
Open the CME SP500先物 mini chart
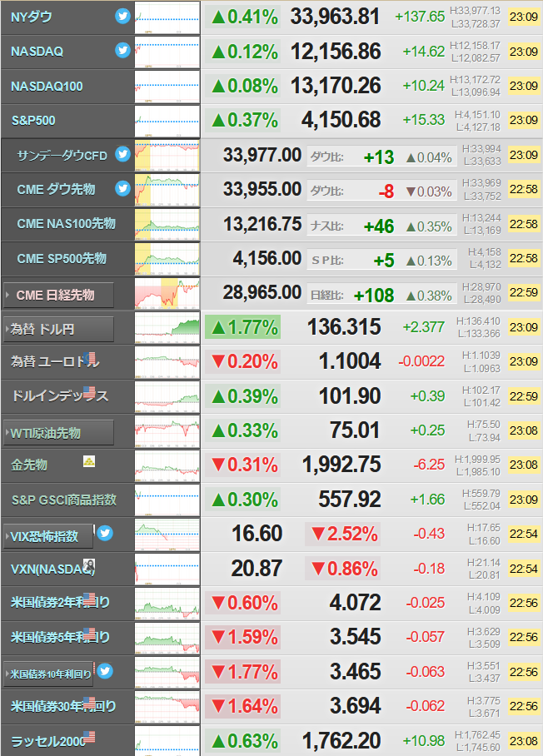click(x=167, y=258)
